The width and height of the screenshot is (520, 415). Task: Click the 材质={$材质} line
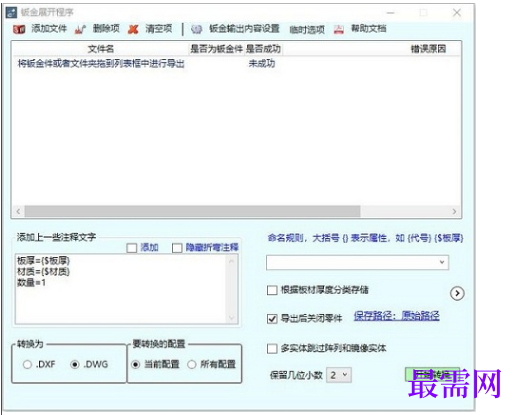[x=43, y=272]
